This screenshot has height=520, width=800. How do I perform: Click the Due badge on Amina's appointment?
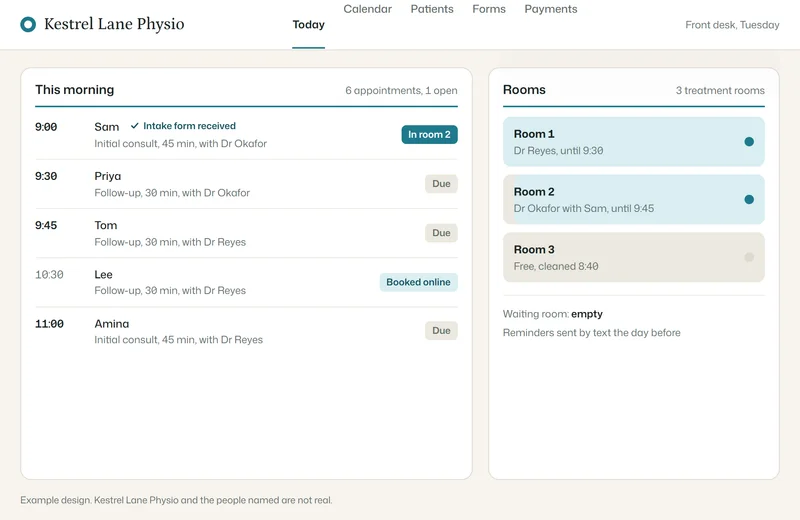[x=441, y=331]
